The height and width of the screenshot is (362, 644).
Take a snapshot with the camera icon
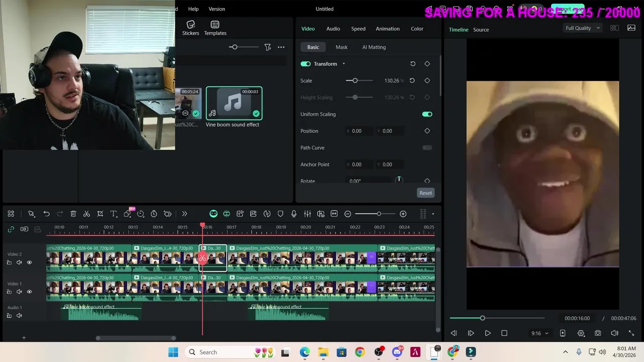[598, 333]
